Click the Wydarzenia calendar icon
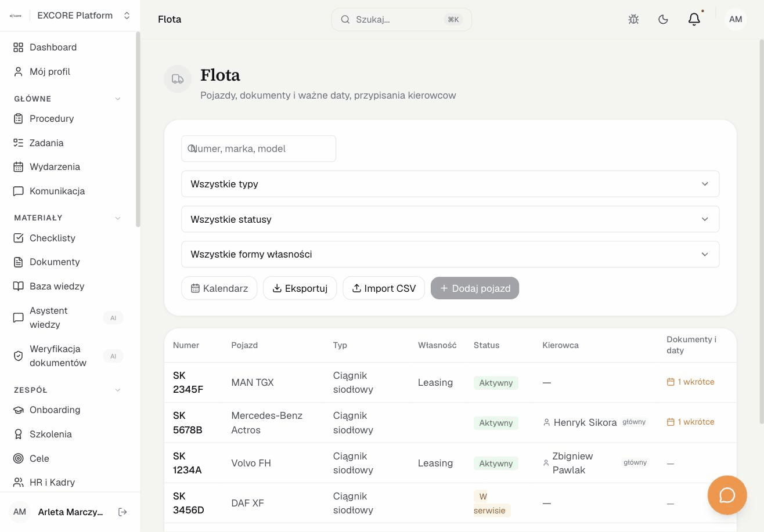 pos(19,167)
